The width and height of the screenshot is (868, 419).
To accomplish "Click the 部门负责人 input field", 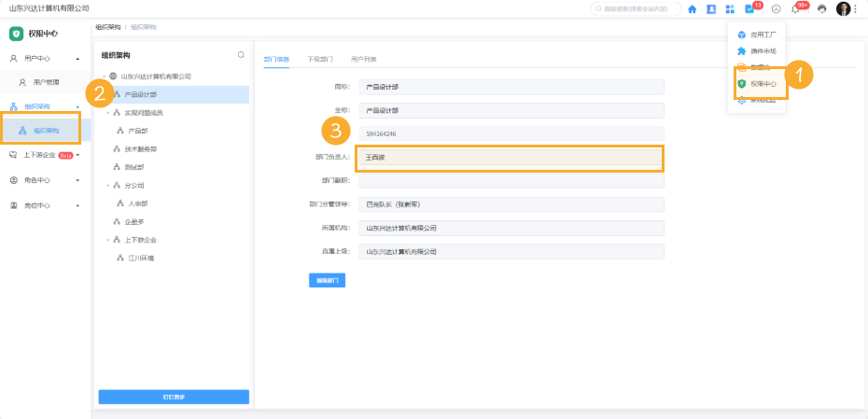I will click(510, 158).
